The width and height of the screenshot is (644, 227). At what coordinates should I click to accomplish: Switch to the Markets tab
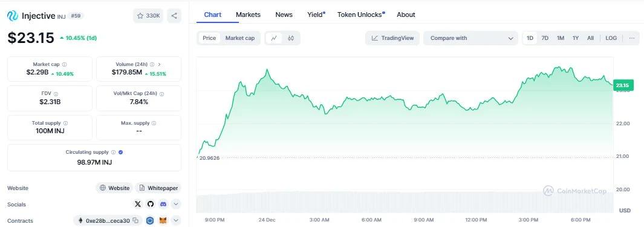point(248,15)
